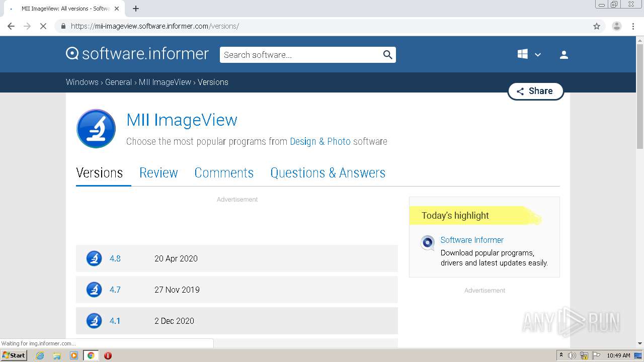Bookmark this page with star icon
This screenshot has height=362, width=644.
(597, 26)
